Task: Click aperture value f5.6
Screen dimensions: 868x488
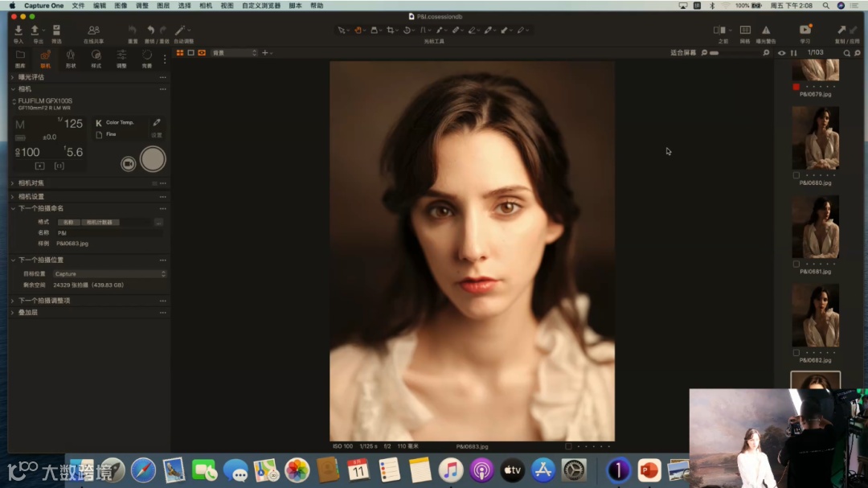Action: [x=73, y=152]
